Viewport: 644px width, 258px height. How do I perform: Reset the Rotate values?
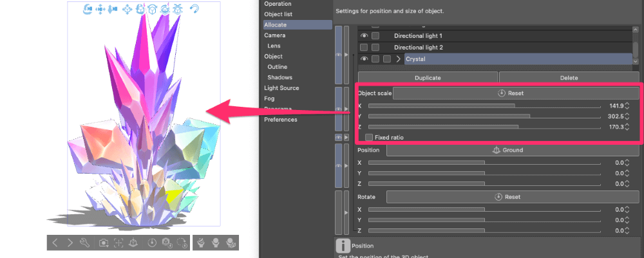point(513,197)
